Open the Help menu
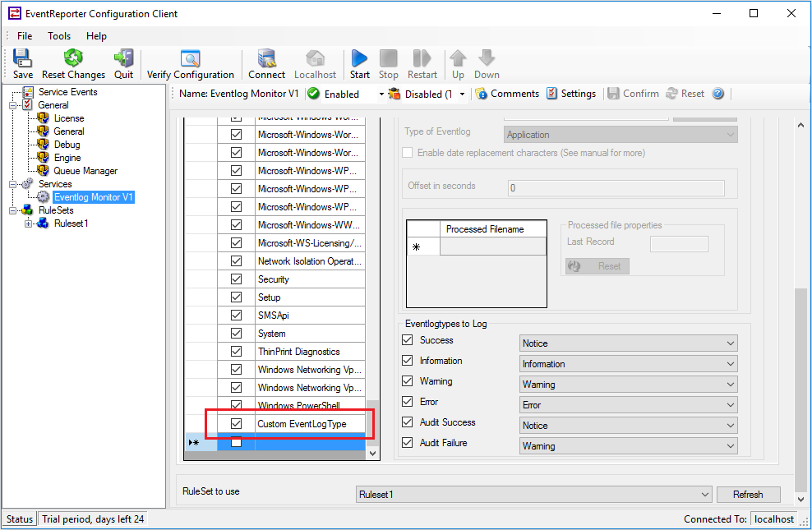812x530 pixels. (x=96, y=35)
